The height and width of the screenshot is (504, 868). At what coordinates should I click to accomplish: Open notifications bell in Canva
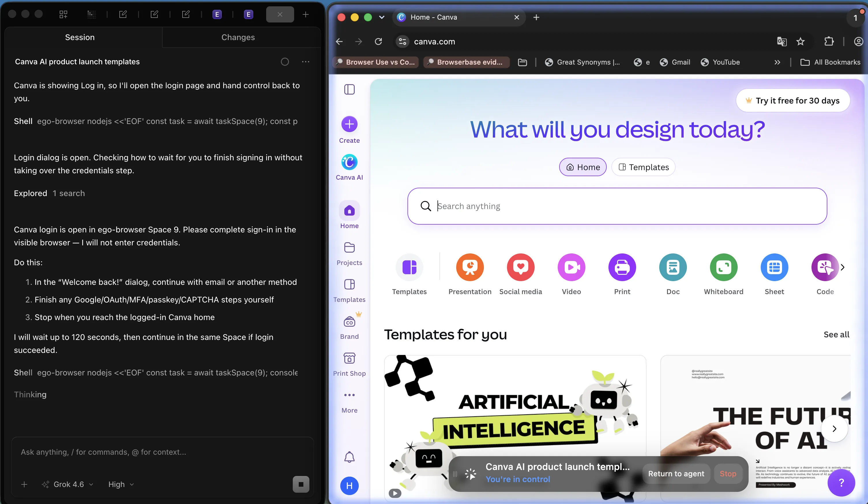pos(349,457)
